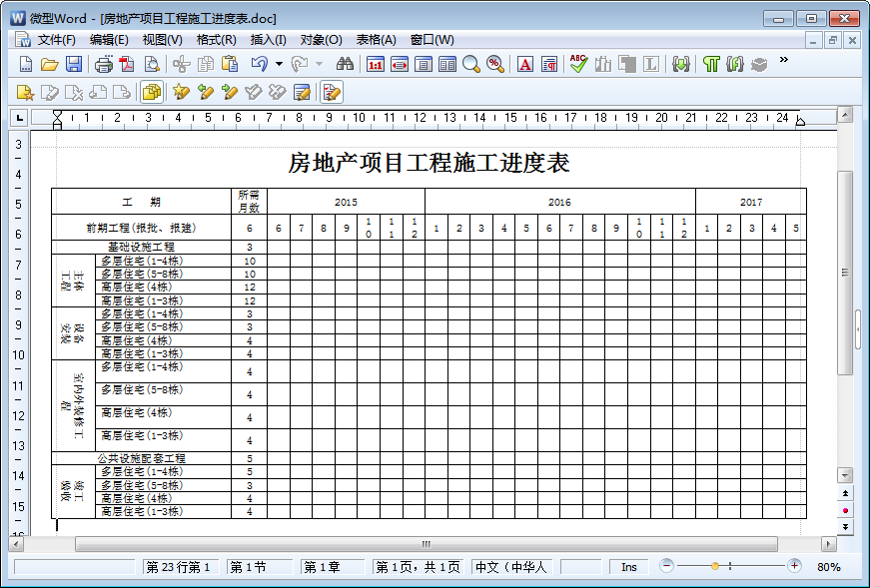Open print preview magnifier page icon
Image resolution: width=870 pixels, height=588 pixels.
click(x=152, y=64)
